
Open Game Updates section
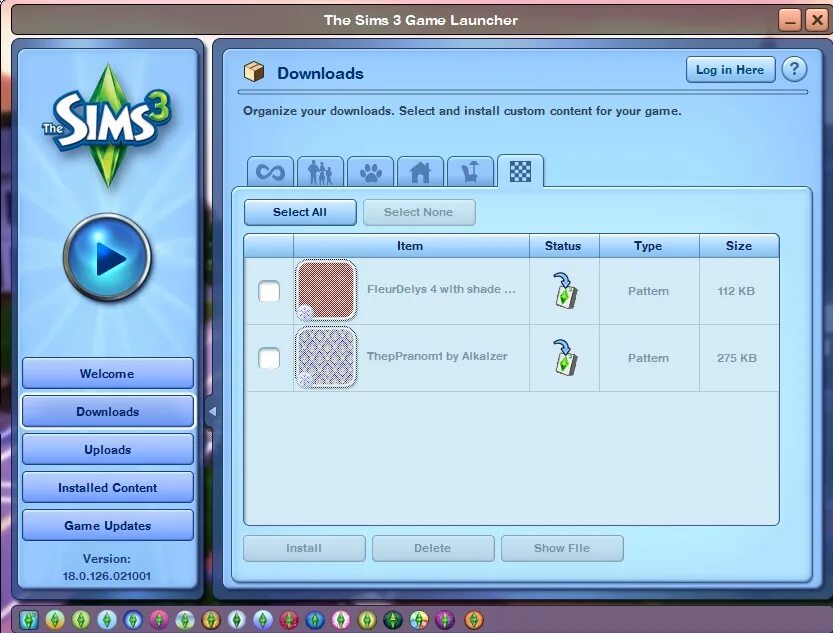click(108, 526)
